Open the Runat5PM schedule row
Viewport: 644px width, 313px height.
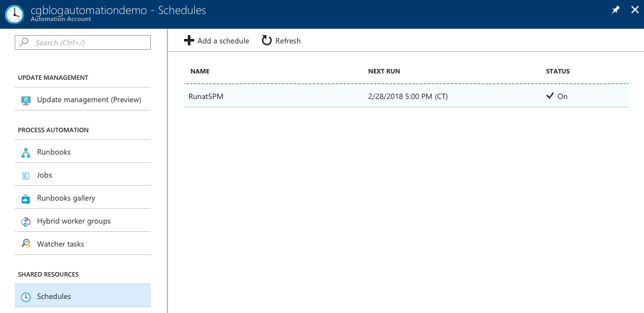(x=406, y=96)
